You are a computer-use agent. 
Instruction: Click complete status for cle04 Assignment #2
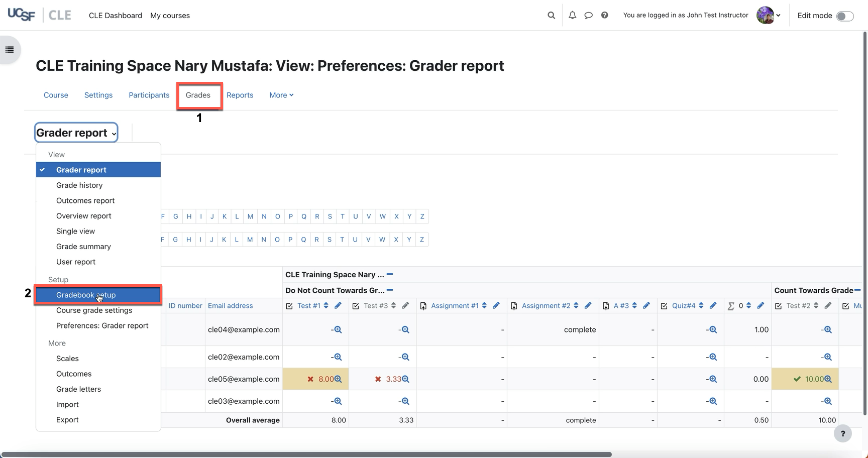(x=580, y=329)
